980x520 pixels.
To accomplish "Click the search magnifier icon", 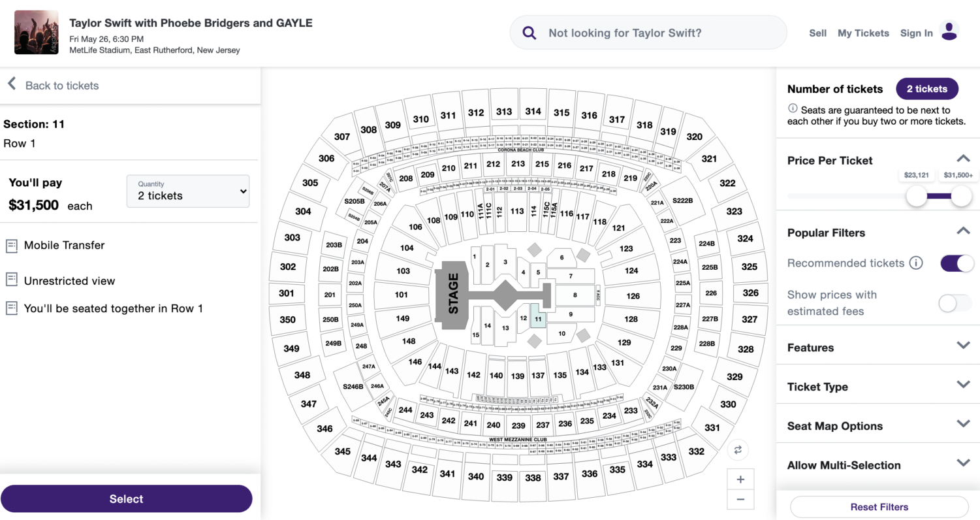I will pyautogui.click(x=530, y=33).
